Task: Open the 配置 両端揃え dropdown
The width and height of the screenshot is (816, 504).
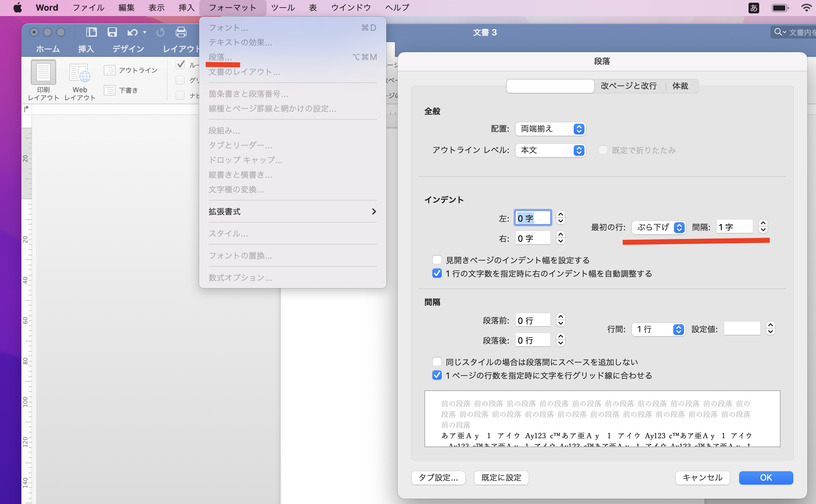Action: [x=550, y=129]
